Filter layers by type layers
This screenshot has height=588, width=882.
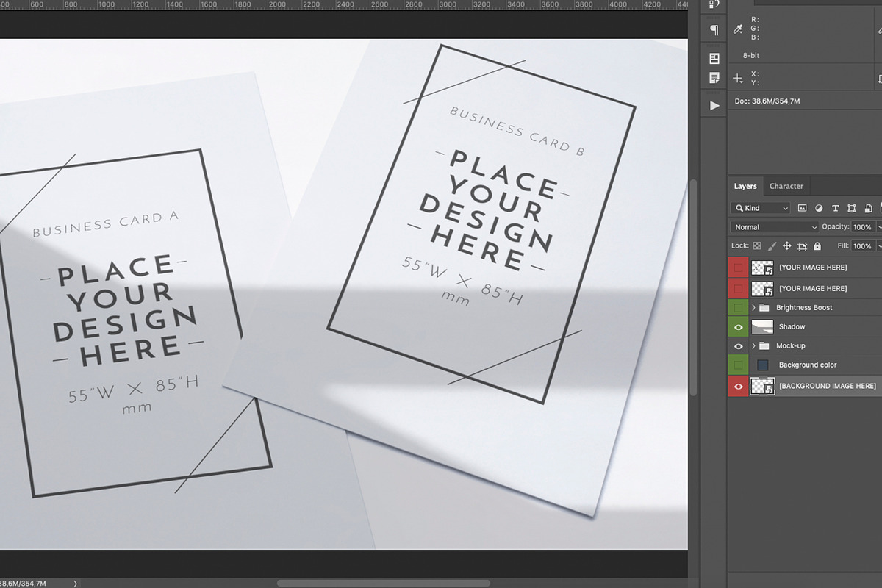[x=836, y=208]
